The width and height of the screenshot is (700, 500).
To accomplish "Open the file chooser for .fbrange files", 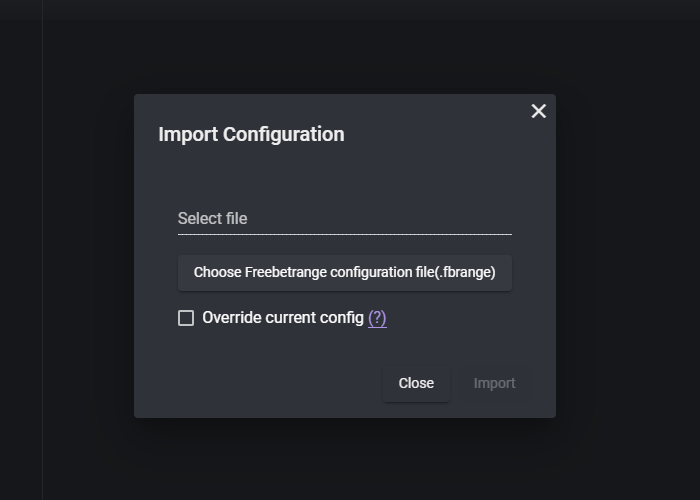I will 345,273.
